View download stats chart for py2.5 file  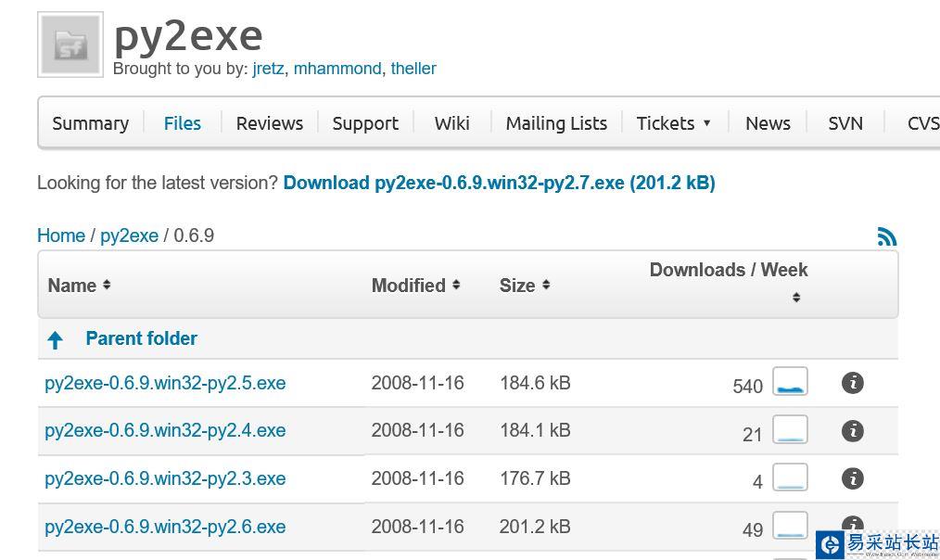tap(790, 381)
